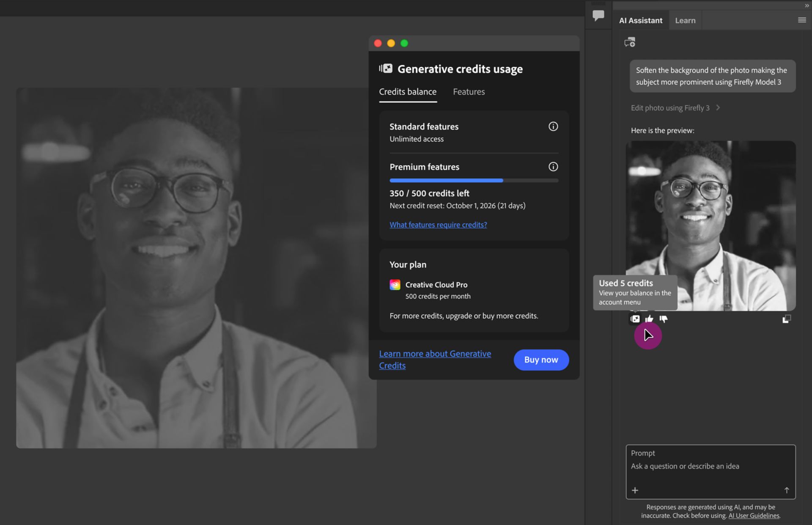The width and height of the screenshot is (812, 525).
Task: Switch to the Credits balance tab
Action: click(x=408, y=92)
